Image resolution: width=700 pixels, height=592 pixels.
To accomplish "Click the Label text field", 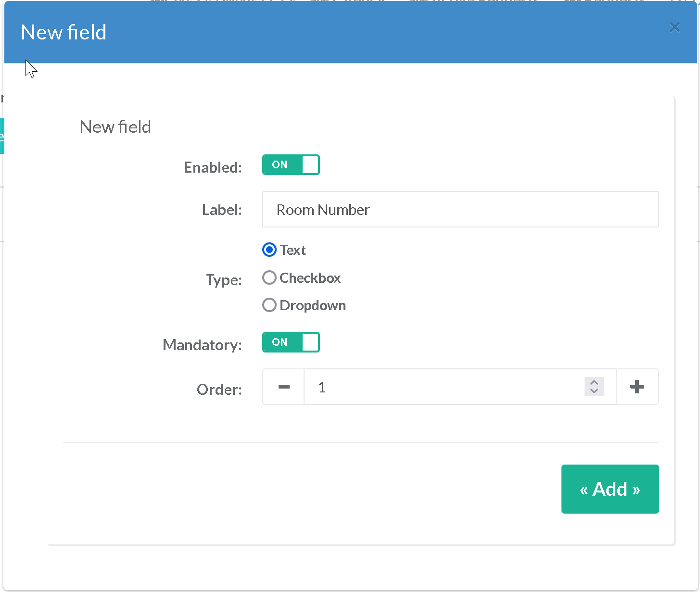I will pyautogui.click(x=460, y=210).
